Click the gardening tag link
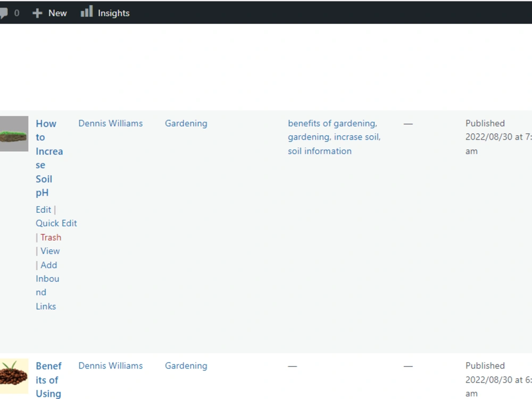The image size is (532, 399). 309,137
